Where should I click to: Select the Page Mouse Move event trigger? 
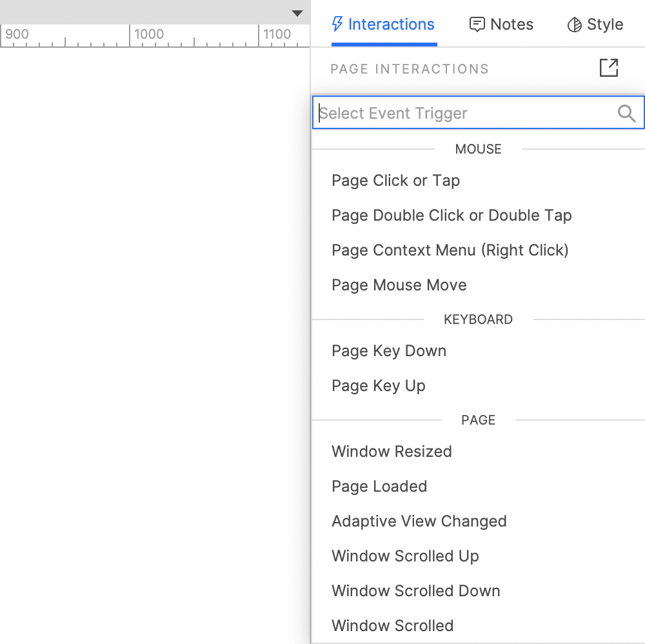[x=399, y=285]
